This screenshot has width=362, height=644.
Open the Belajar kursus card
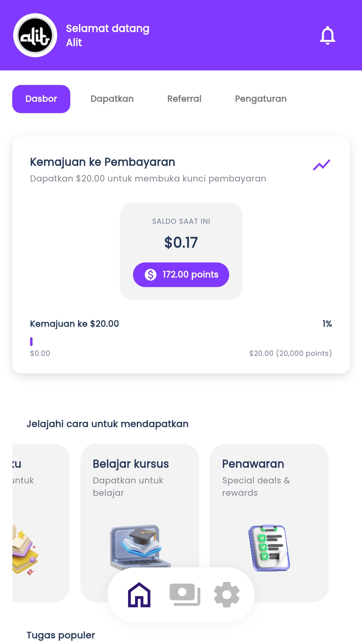[x=139, y=486]
